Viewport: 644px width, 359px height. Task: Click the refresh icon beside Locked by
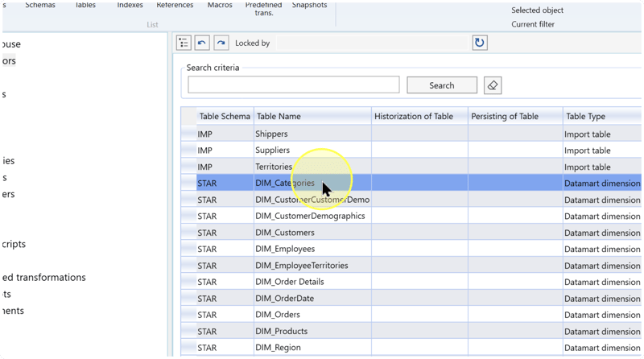(479, 43)
